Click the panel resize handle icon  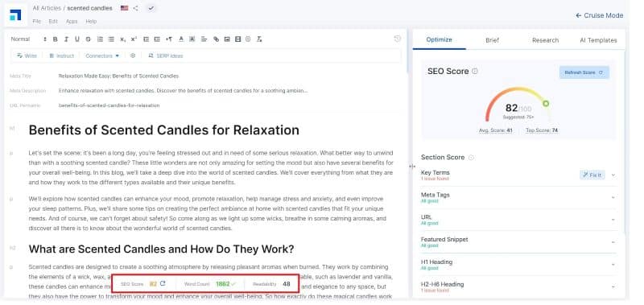(x=412, y=167)
